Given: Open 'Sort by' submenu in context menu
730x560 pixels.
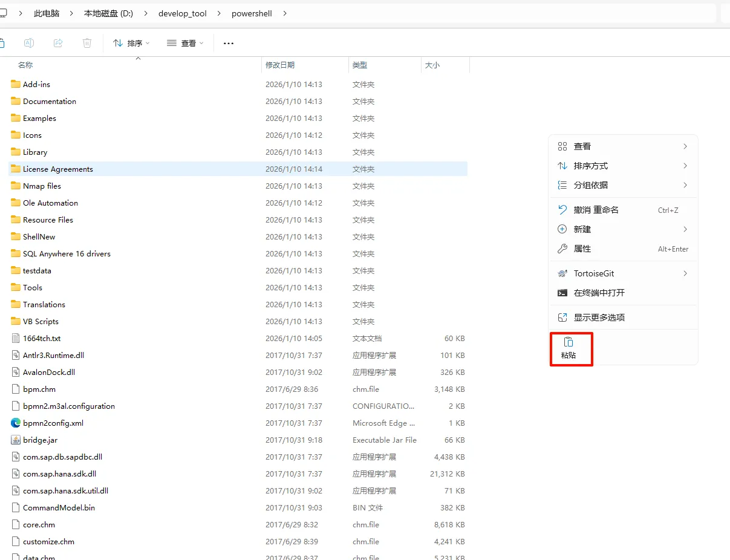Looking at the screenshot, I should coord(623,166).
